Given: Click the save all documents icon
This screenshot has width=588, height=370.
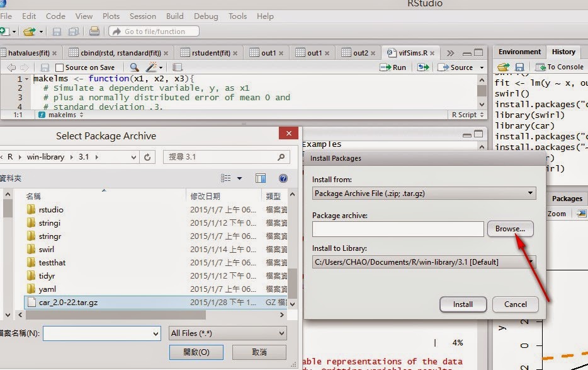Looking at the screenshot, I should point(74,32).
